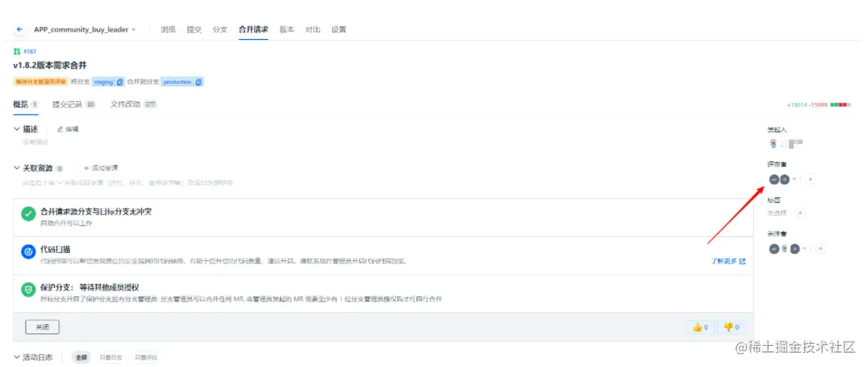Image resolution: width=868 pixels, height=367 pixels.
Task: Click the 发起人 avatar
Action: pos(773,143)
